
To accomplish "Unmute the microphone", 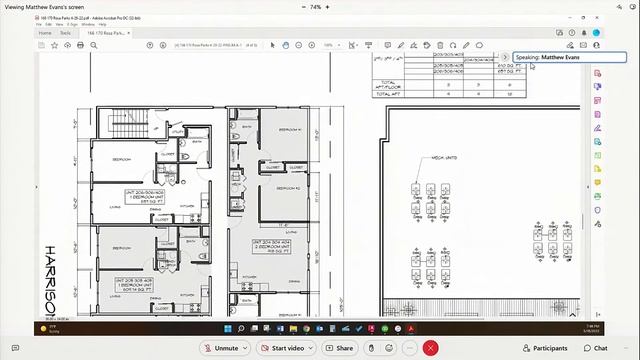I will pyautogui.click(x=222, y=348).
